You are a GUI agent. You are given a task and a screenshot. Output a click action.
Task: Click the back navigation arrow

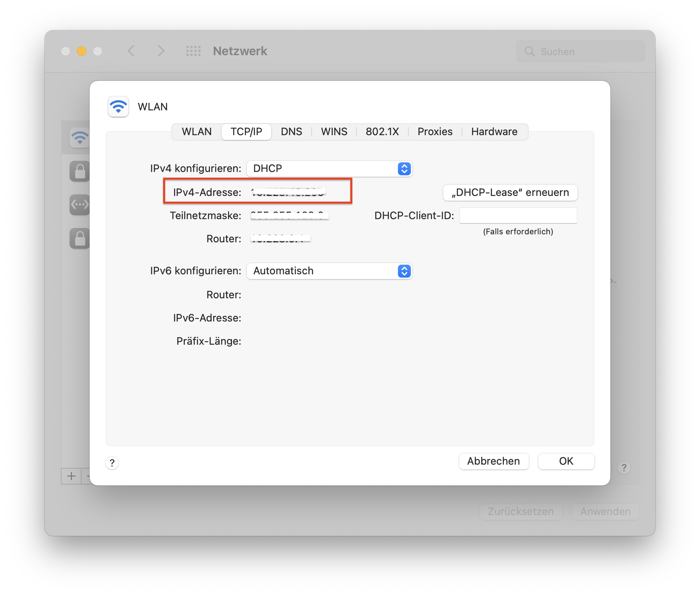(131, 51)
